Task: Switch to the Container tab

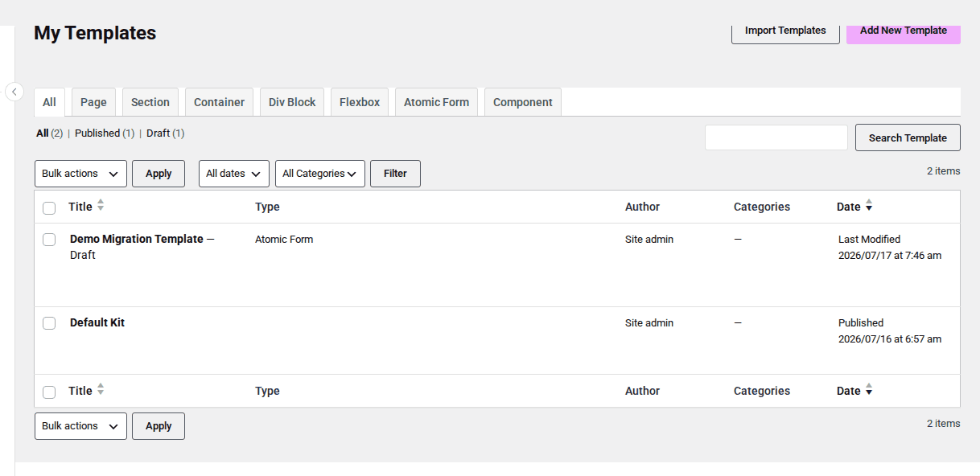Action: pyautogui.click(x=219, y=102)
